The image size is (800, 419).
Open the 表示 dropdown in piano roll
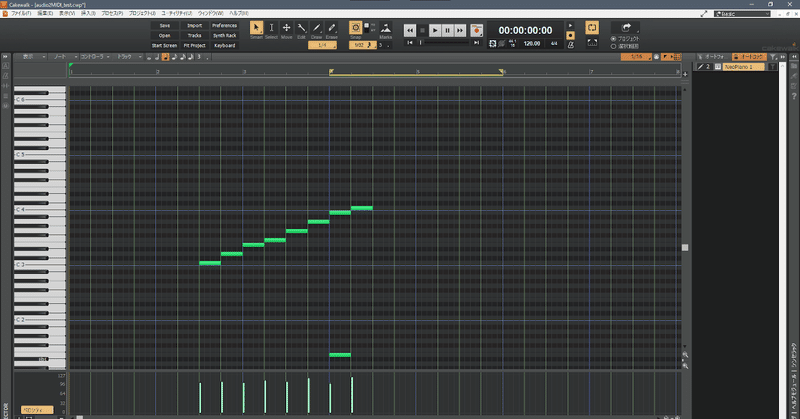pos(31,57)
